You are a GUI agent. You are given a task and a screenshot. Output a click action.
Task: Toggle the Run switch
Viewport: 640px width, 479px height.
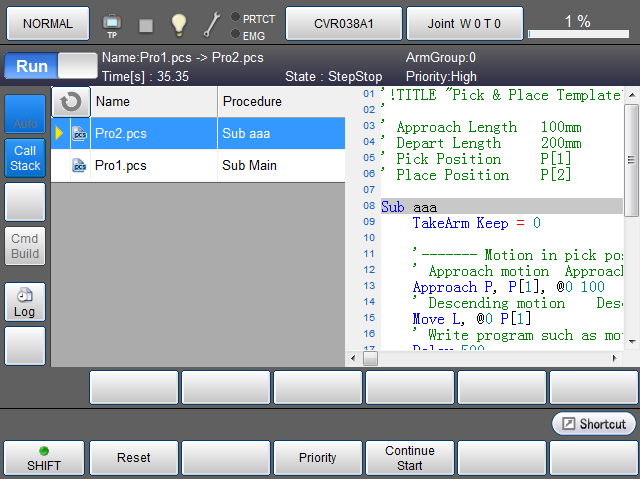coord(48,67)
